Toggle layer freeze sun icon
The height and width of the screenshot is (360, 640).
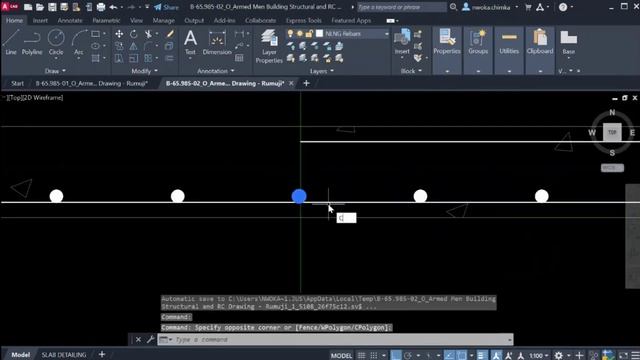pyautogui.click(x=300, y=34)
